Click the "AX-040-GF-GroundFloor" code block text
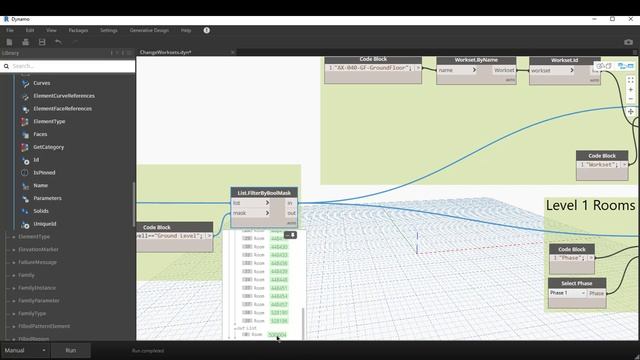The image size is (640, 360). coord(373,68)
